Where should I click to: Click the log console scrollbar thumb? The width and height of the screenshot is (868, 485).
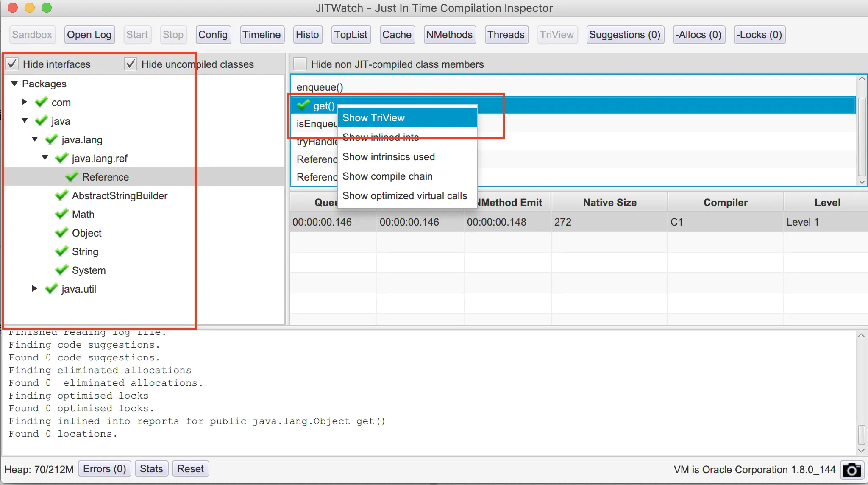pos(861,435)
